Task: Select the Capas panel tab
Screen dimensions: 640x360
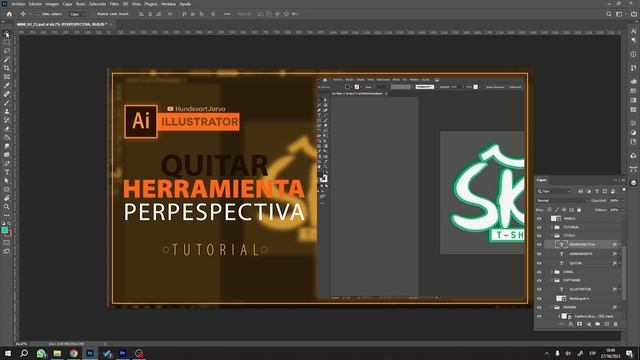Action: [x=542, y=180]
